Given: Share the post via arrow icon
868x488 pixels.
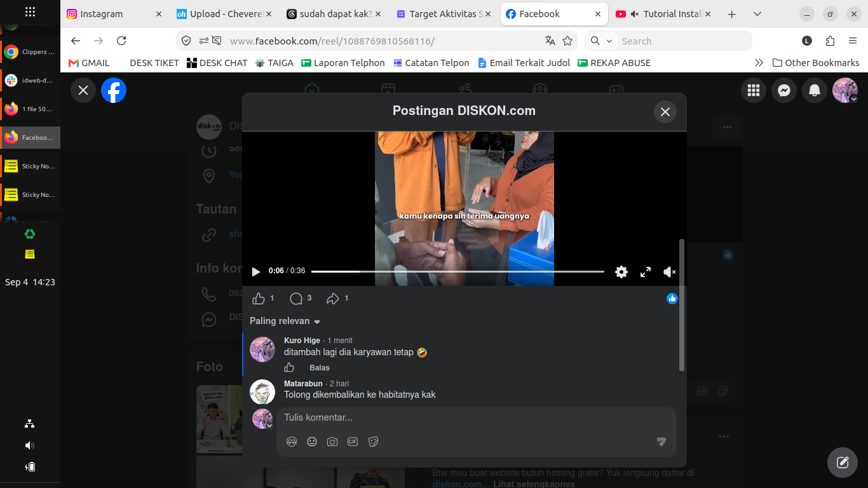Looking at the screenshot, I should [333, 299].
